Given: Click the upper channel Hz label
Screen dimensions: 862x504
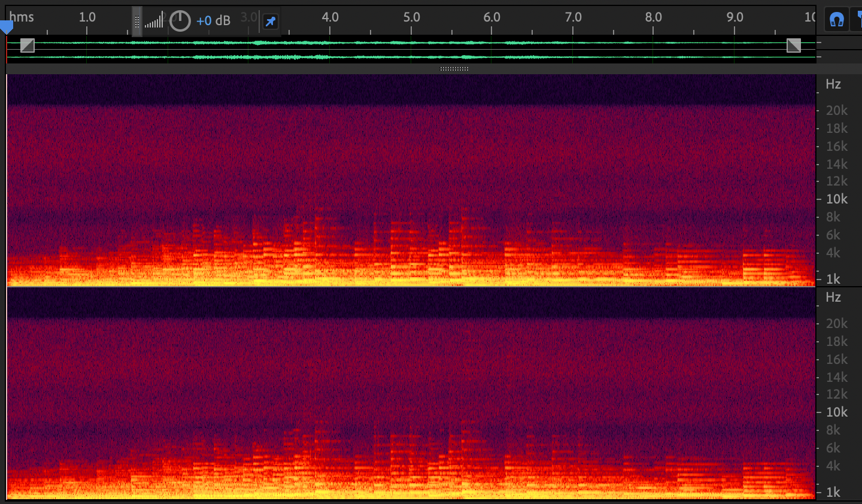Looking at the screenshot, I should tap(833, 84).
